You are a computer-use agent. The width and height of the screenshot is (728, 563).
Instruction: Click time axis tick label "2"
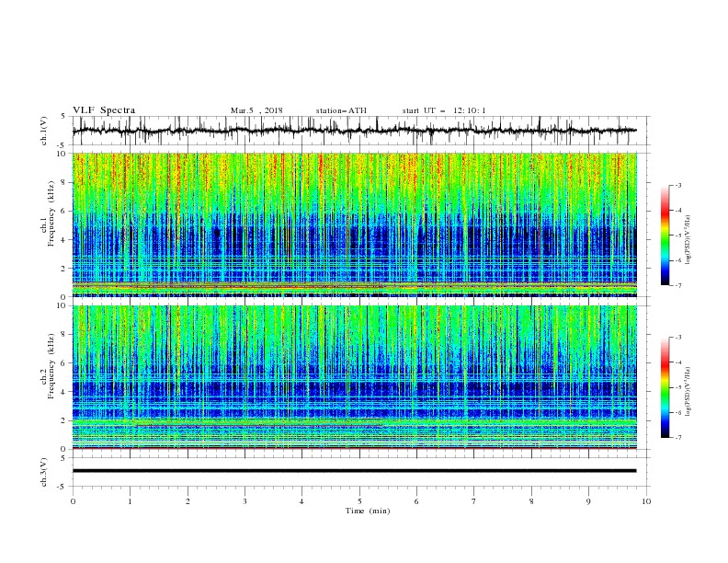tap(188, 501)
